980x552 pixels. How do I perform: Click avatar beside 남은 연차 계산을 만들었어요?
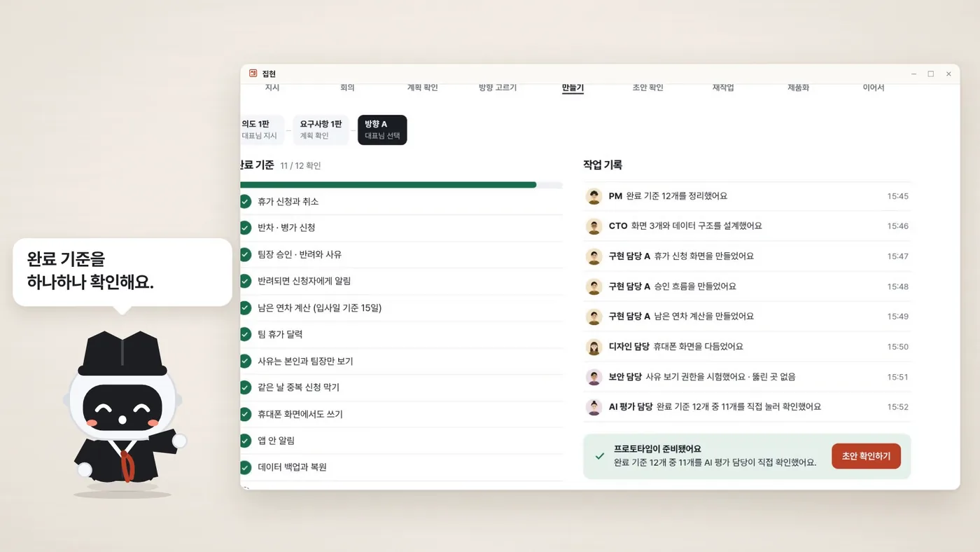[594, 317]
